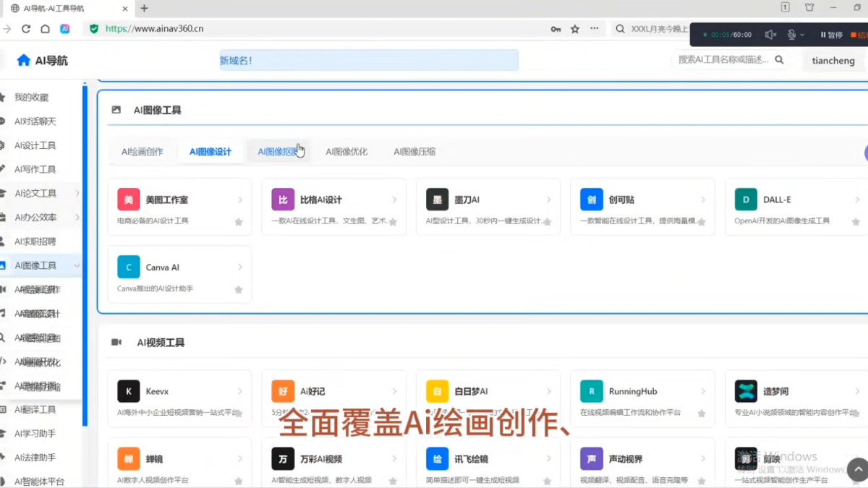The image size is (868, 488).
Task: Favorite 比格AI设计 with its star
Action: point(393,222)
